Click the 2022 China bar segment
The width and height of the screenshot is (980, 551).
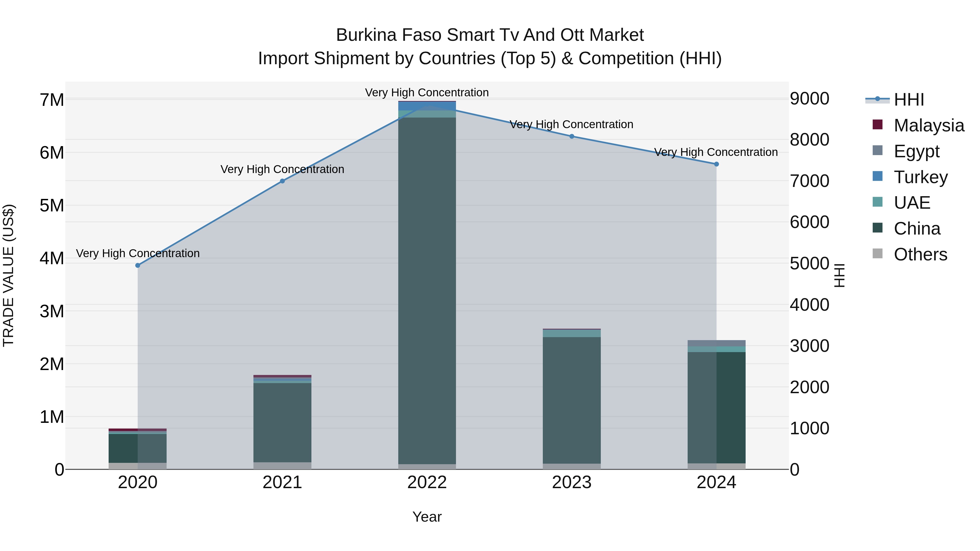pyautogui.click(x=427, y=291)
